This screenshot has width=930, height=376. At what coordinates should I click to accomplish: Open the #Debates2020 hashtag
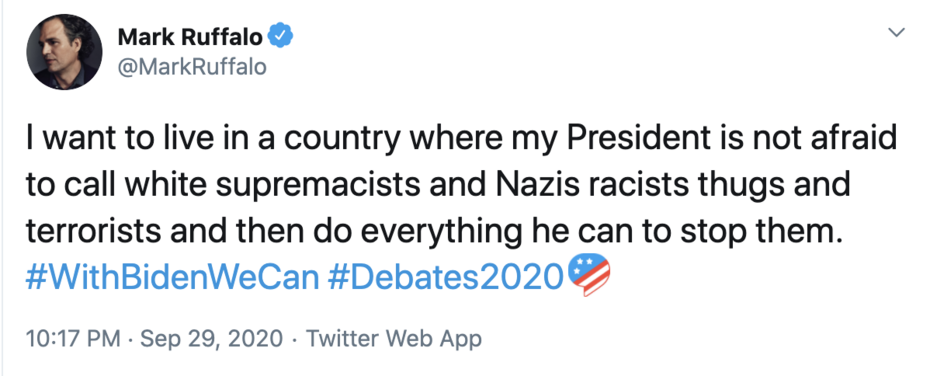pos(444,276)
